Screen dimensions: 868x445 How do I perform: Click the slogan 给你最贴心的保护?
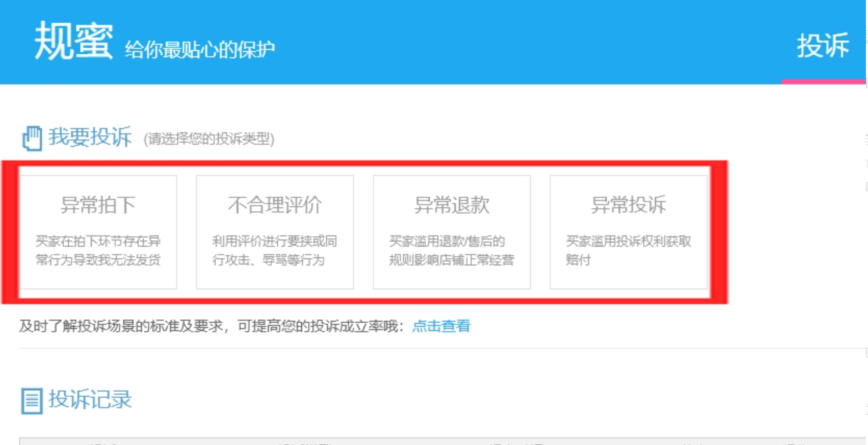(x=200, y=50)
